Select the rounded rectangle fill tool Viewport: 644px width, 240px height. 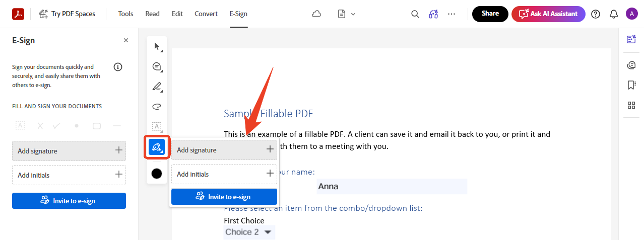[x=97, y=125]
